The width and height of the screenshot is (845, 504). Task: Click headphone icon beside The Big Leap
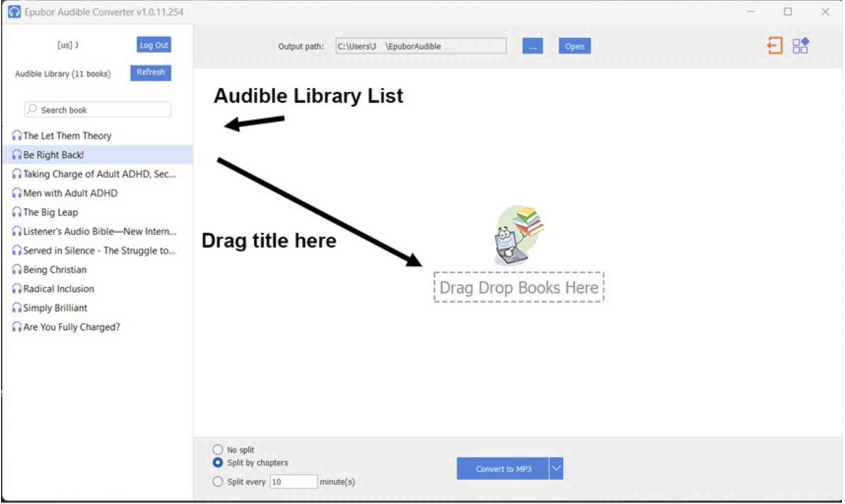(x=17, y=212)
